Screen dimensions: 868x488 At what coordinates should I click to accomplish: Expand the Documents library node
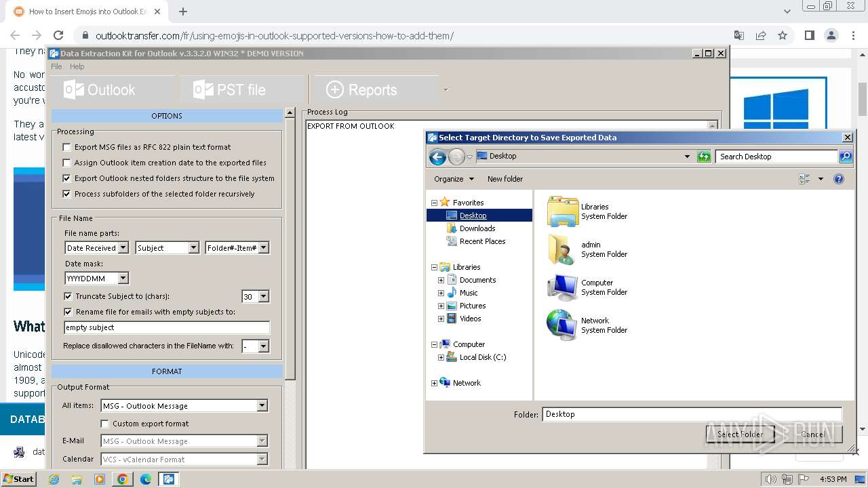(x=441, y=280)
